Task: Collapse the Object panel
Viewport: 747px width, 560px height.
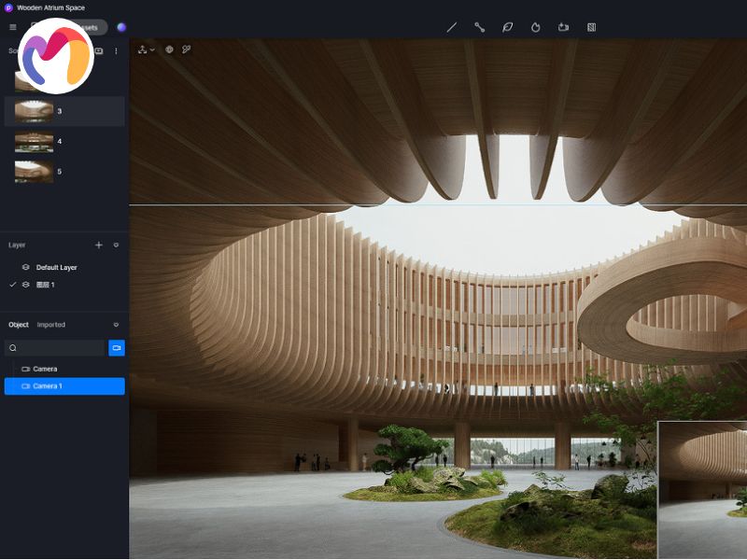Action: (116, 325)
